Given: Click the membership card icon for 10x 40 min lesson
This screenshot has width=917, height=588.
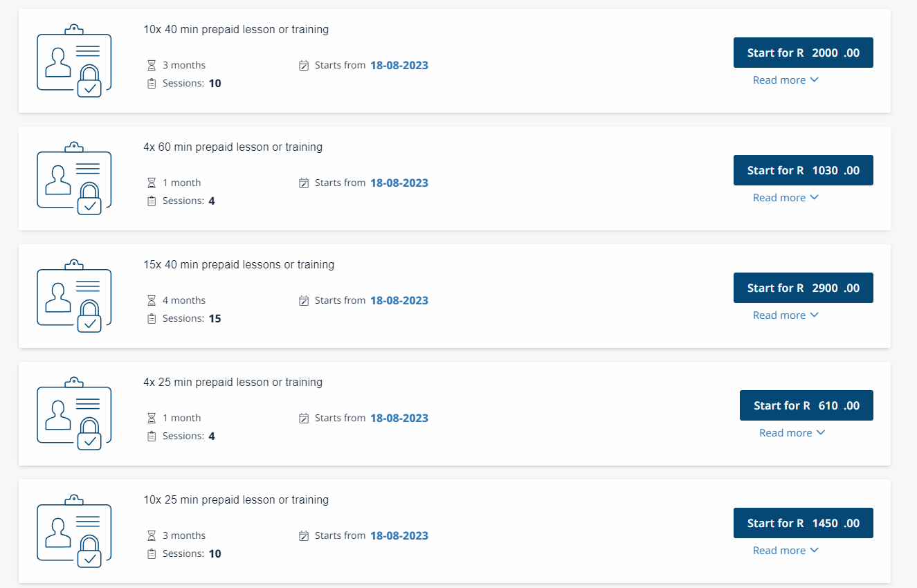Looking at the screenshot, I should click(73, 61).
